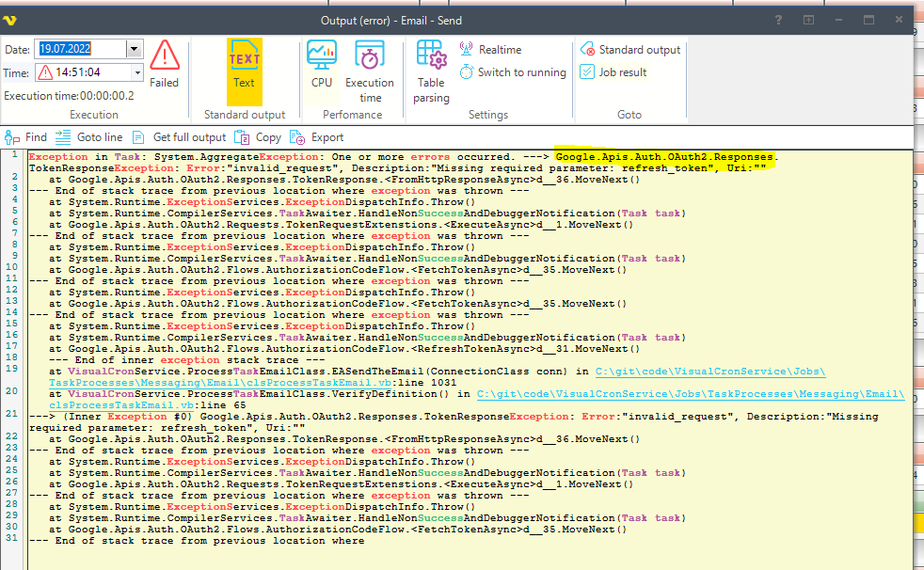Screen dimensions: 924x570
Task: Click the help question mark icon
Action: [x=778, y=20]
